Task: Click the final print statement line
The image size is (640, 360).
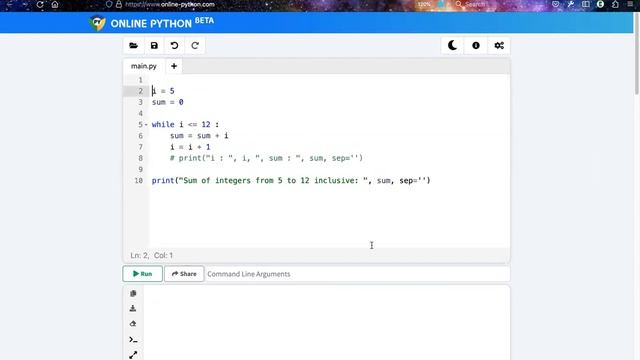Action: [291, 180]
